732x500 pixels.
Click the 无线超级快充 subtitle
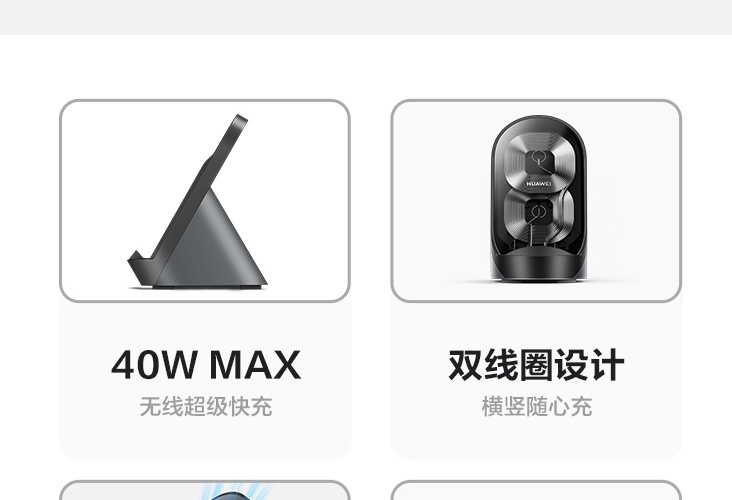[x=206, y=407]
